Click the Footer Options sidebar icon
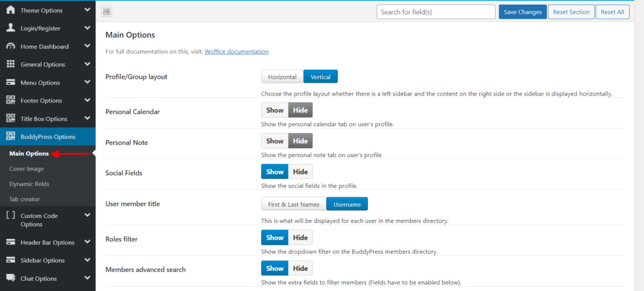Viewport: 644px width, 291px height. pyautogui.click(x=10, y=100)
